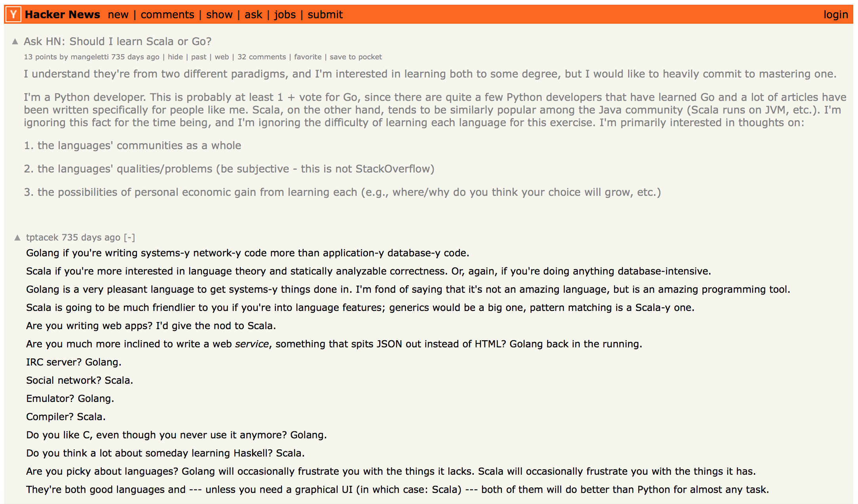The width and height of the screenshot is (858, 504).
Task: View past snapshots of this story
Action: coord(199,57)
